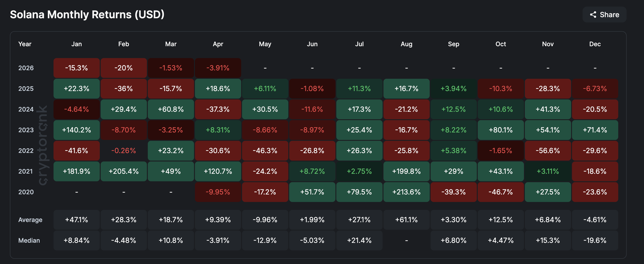Click the 2026 January -15.3% cell
This screenshot has height=264, width=644.
tap(76, 68)
